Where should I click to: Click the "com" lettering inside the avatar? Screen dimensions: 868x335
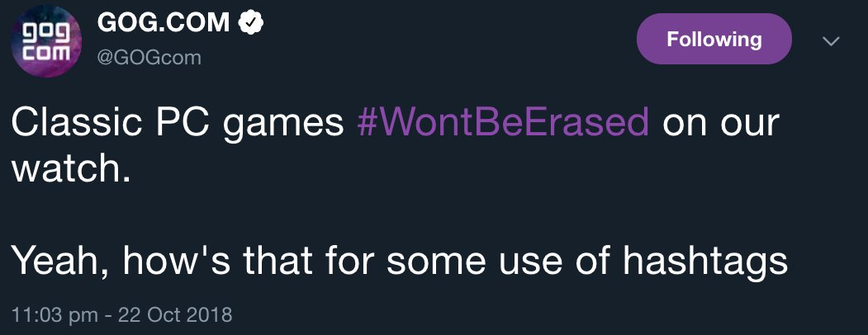[x=45, y=50]
